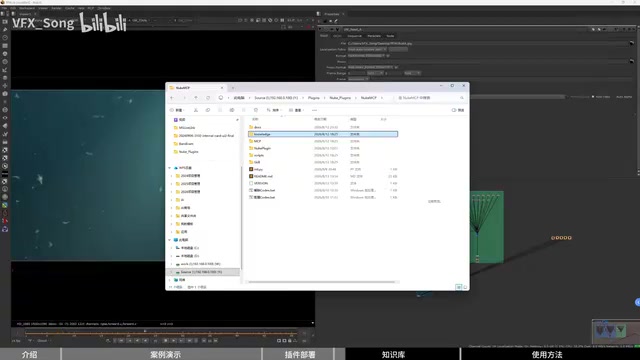
Task: Click the search magnifier in Explorer
Action: [x=462, y=98]
